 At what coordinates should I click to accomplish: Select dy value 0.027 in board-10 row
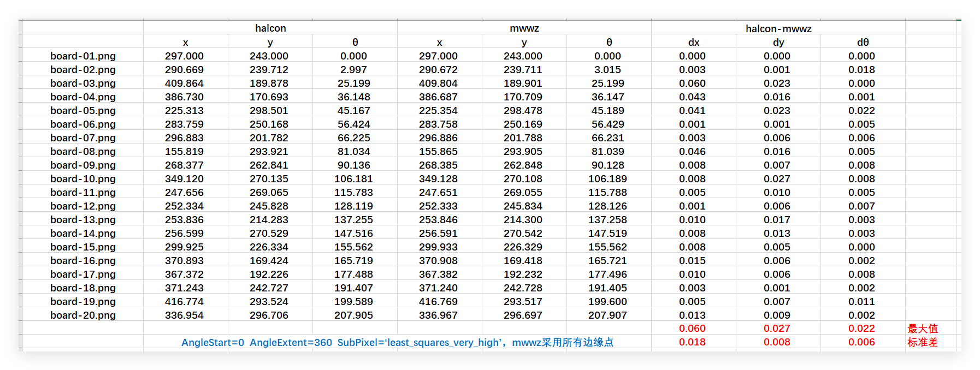point(777,178)
